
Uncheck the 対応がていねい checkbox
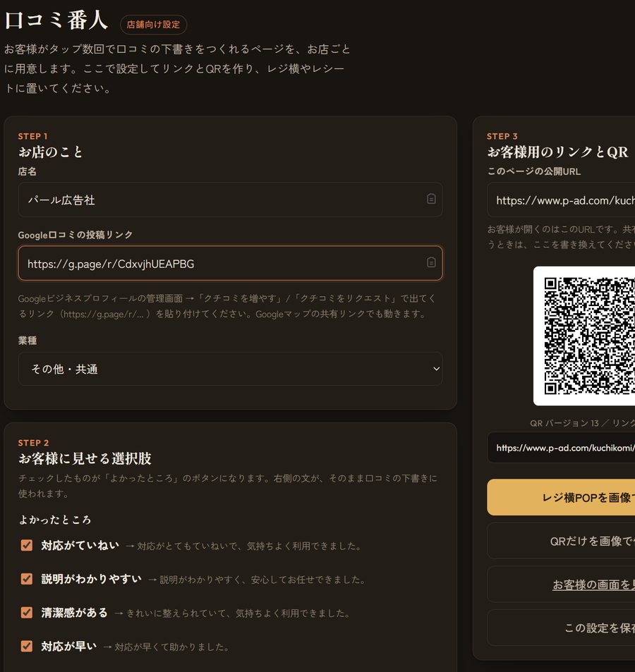click(x=27, y=545)
